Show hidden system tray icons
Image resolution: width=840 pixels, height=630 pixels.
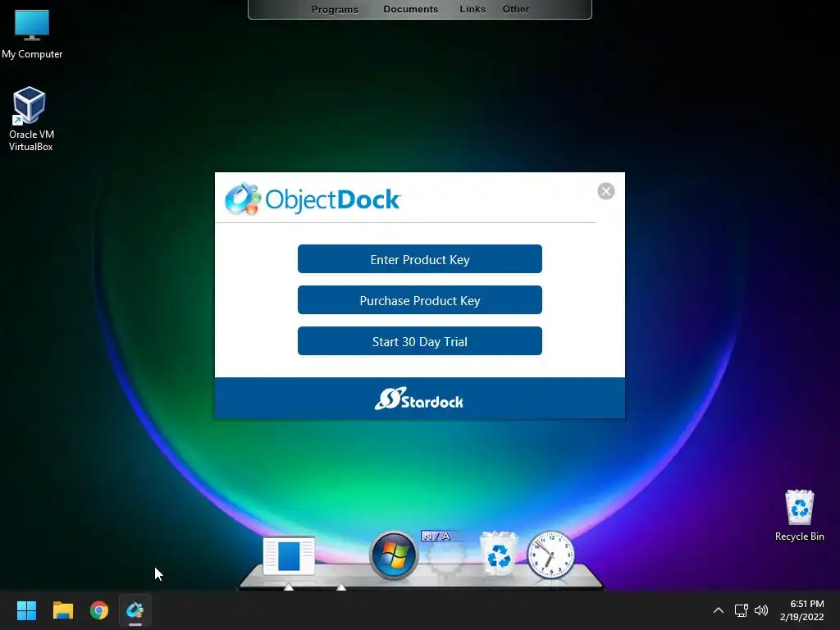pyautogui.click(x=719, y=610)
